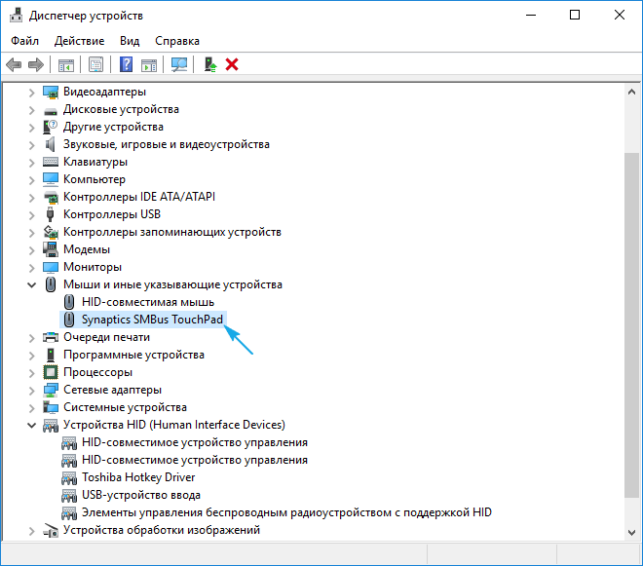
Task: Expand the Дисковые устройства node
Action: [32, 110]
